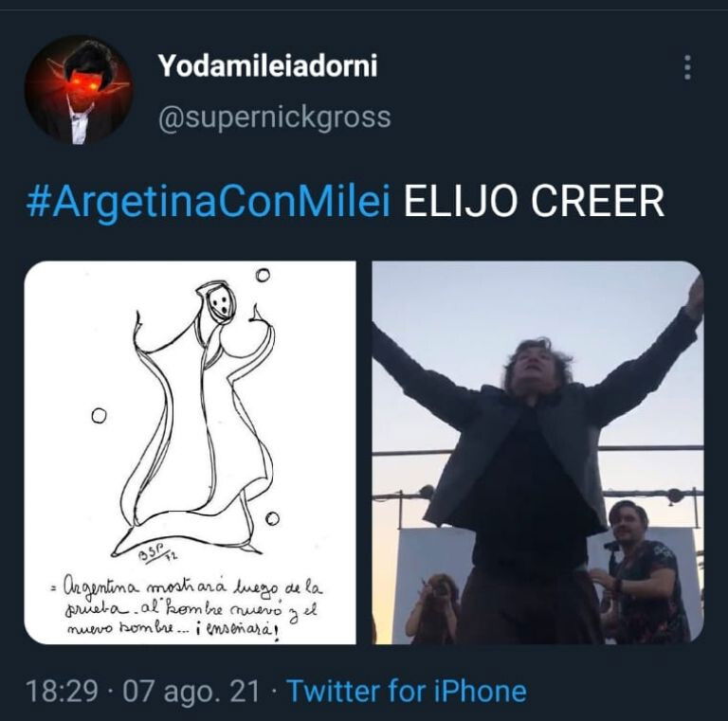
Task: Open the @supernickgross handle
Action: pyautogui.click(x=274, y=117)
